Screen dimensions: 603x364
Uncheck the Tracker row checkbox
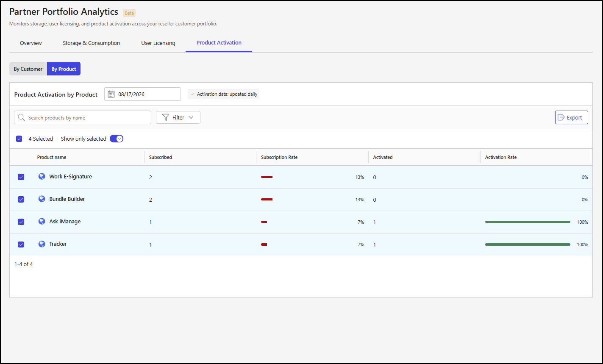pyautogui.click(x=21, y=244)
